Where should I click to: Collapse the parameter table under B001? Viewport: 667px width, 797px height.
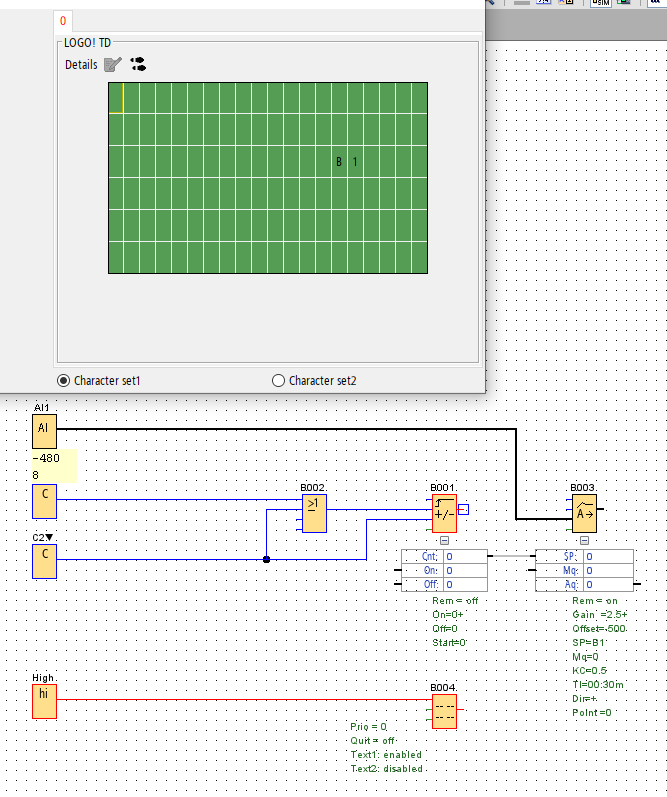coord(444,541)
